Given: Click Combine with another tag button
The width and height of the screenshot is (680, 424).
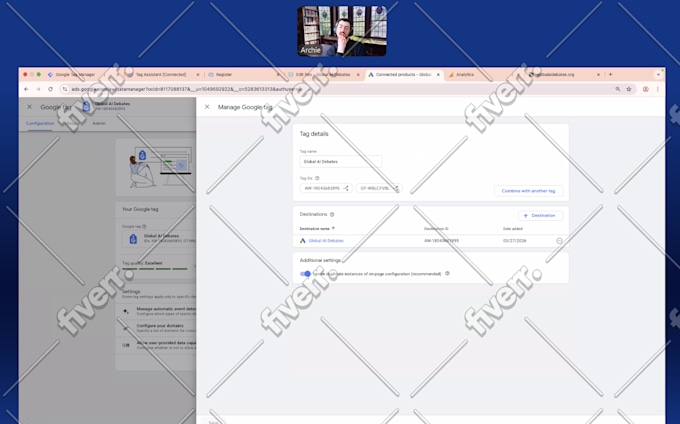Looking at the screenshot, I should coord(528,191).
